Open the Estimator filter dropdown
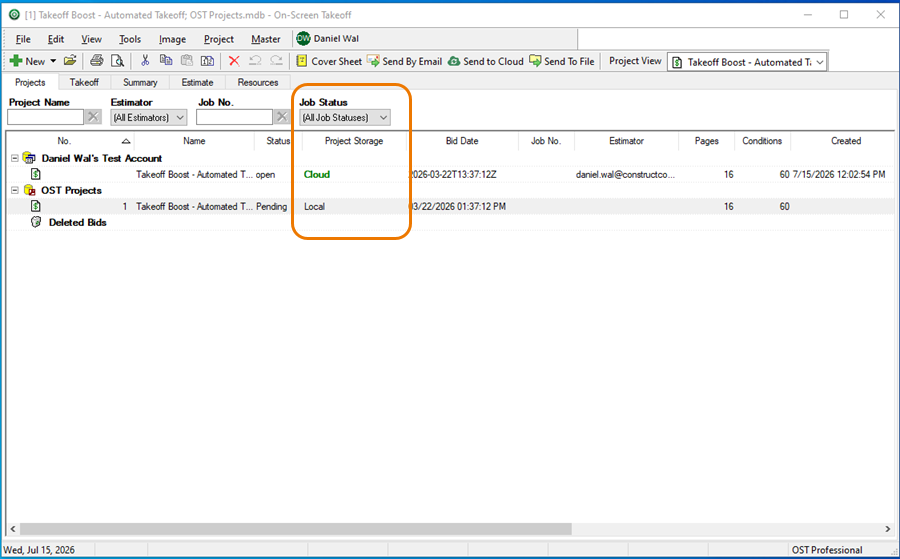The height and width of the screenshot is (559, 900). click(x=149, y=117)
